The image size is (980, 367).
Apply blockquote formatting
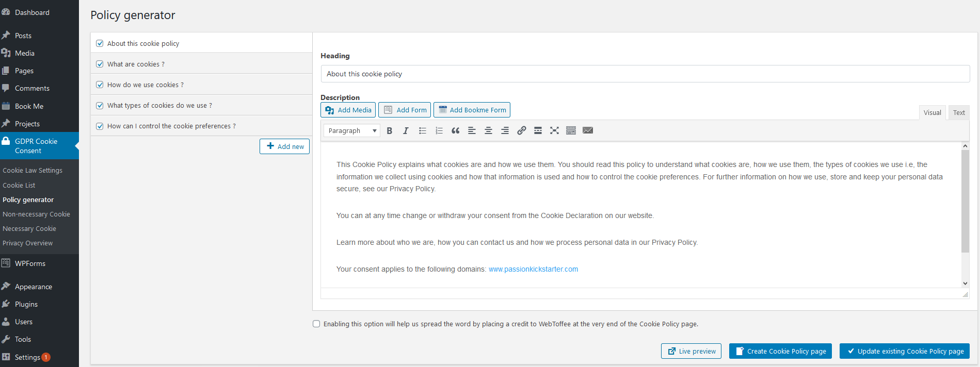click(x=455, y=130)
